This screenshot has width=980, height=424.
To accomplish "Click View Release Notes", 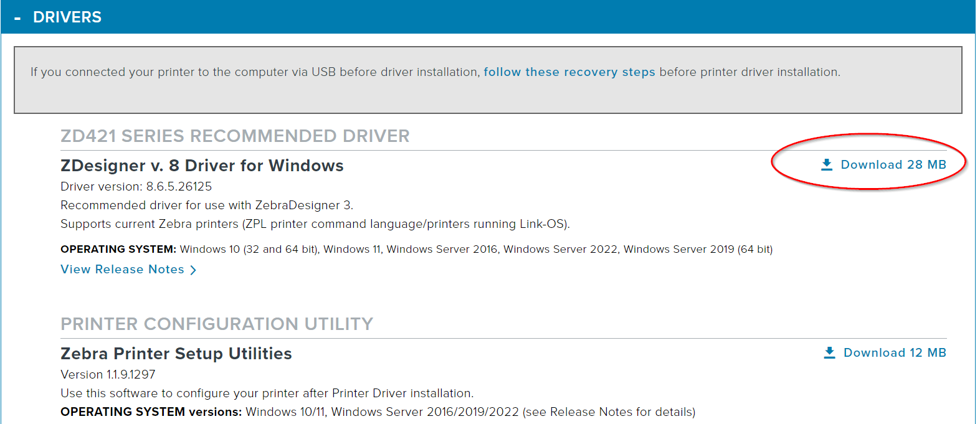I will point(121,269).
